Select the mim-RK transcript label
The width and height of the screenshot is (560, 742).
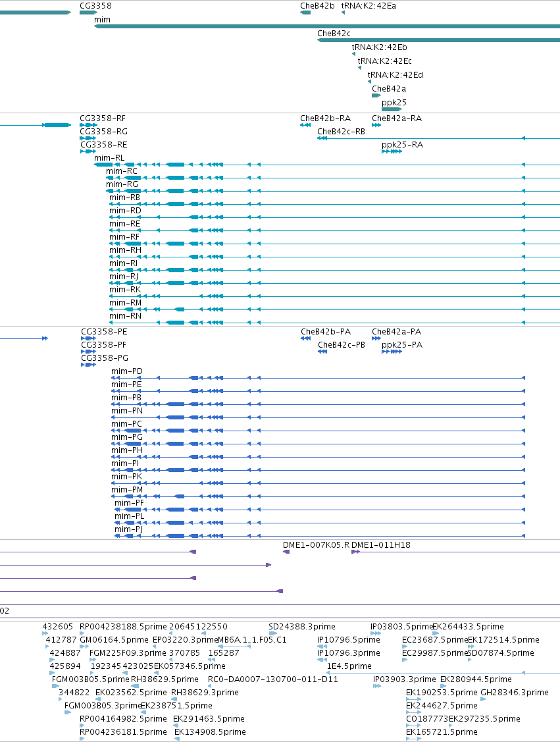pos(125,290)
